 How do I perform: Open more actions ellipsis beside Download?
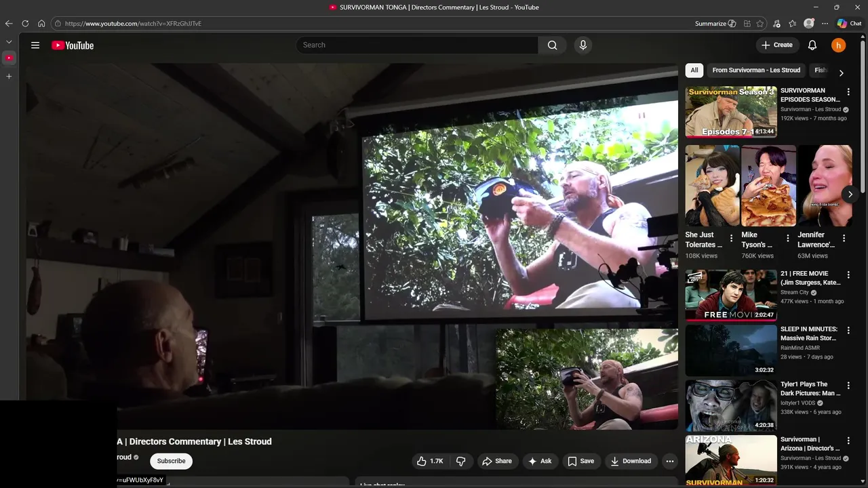[670, 461]
